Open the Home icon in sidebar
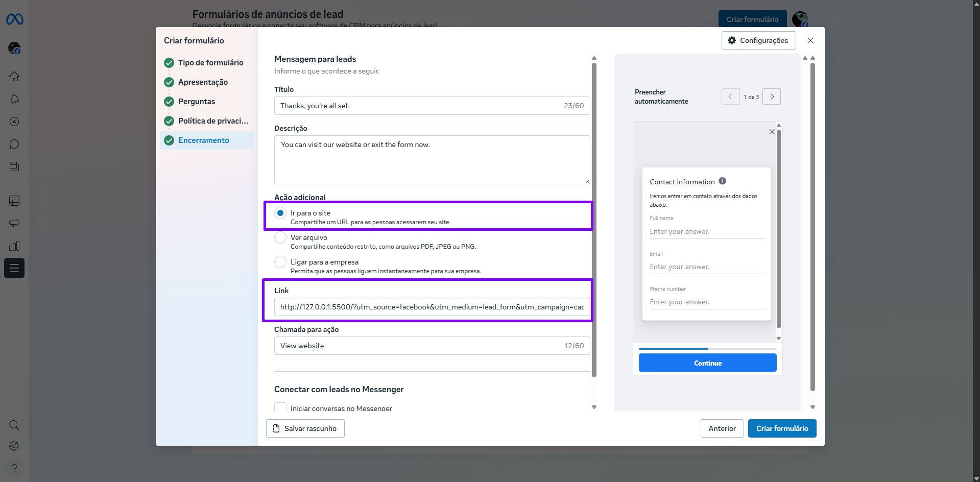This screenshot has width=980, height=482. pyautogui.click(x=14, y=77)
